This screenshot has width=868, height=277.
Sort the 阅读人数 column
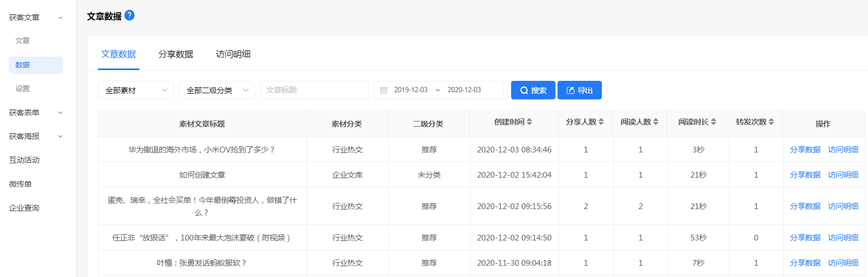point(656,122)
